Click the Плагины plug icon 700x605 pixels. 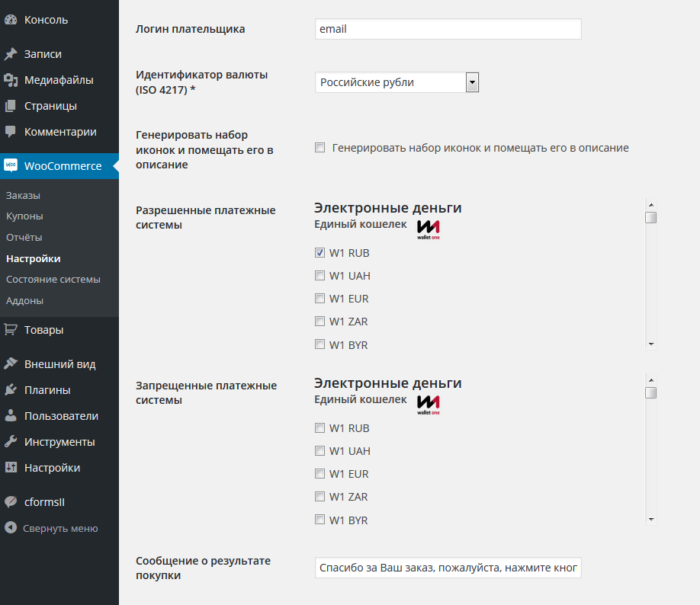coord(11,390)
